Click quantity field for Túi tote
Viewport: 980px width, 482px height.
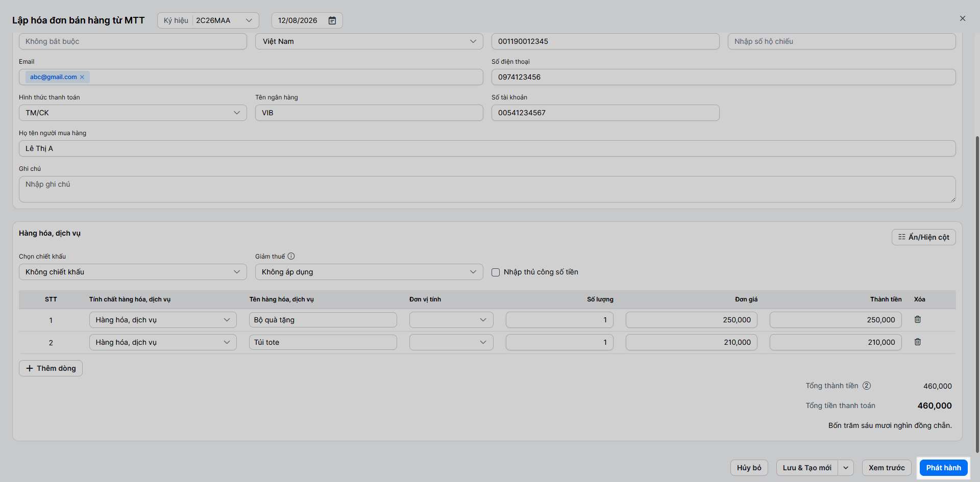point(559,342)
